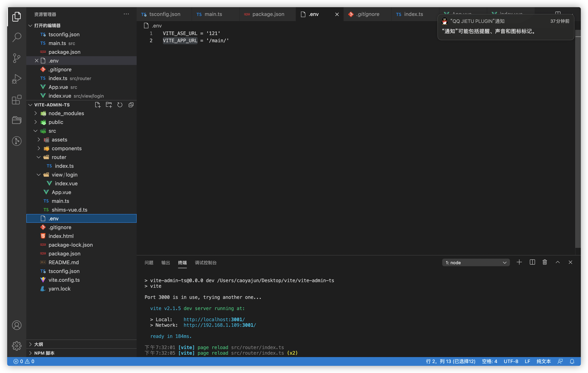Open the Manage gear icon

17,346
